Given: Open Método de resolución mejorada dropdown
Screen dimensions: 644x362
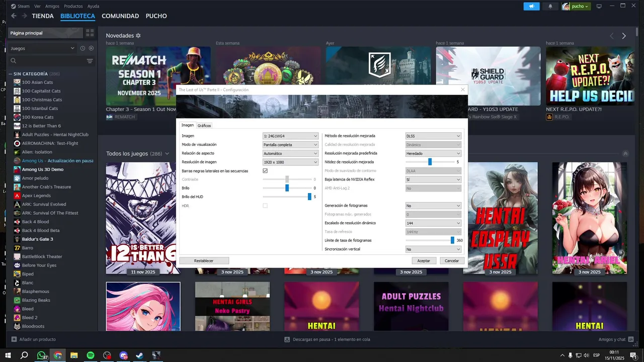Looking at the screenshot, I should 433,136.
